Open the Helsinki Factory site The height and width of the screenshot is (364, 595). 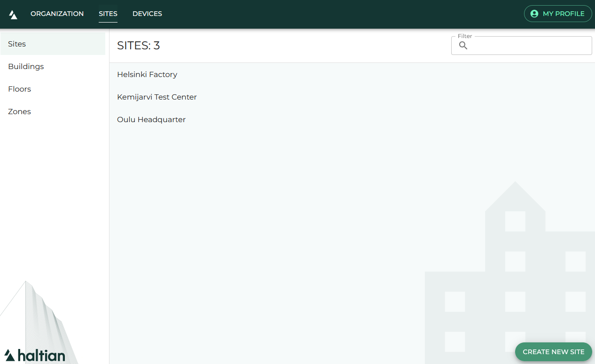(x=352, y=74)
